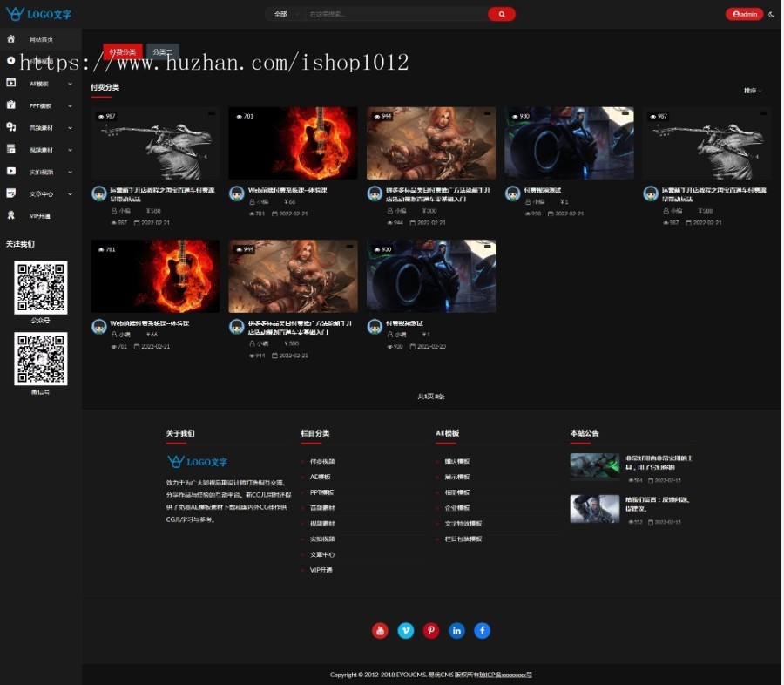Expand the AE模板 sidebar submenu chevron
784x685 pixels.
[70, 84]
